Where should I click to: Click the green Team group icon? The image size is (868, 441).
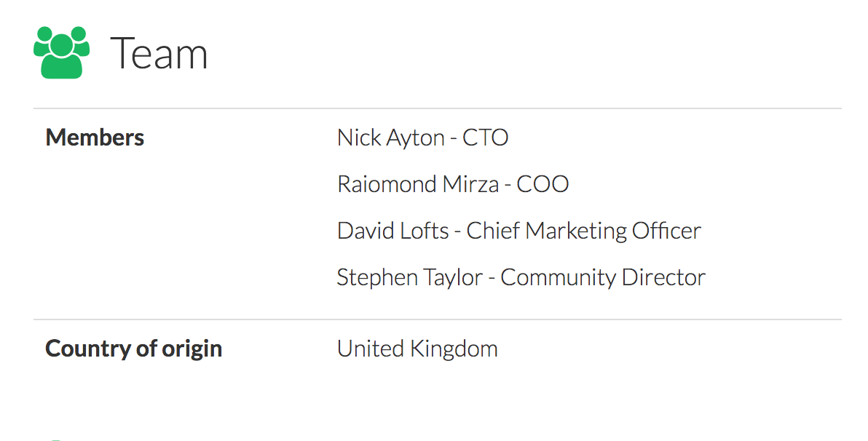pyautogui.click(x=61, y=52)
